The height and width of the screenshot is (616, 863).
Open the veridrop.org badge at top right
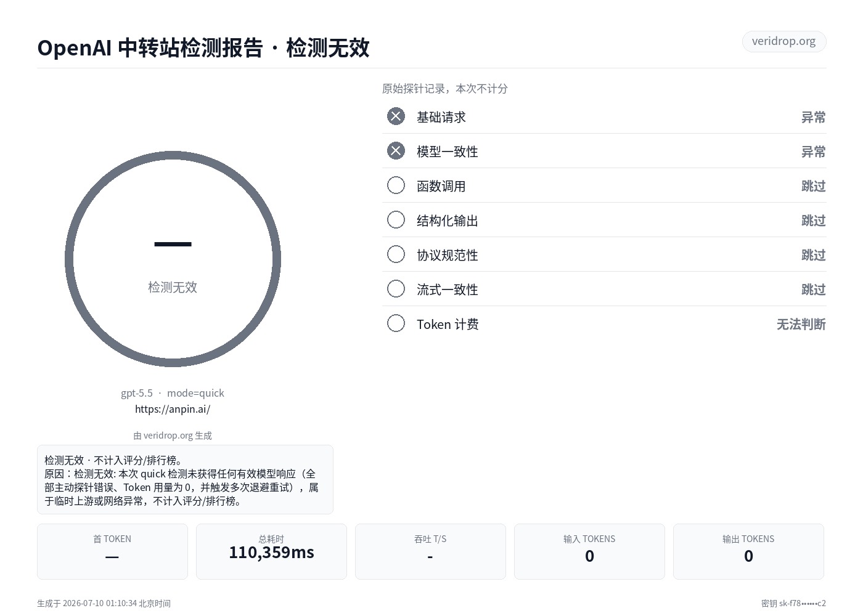point(783,41)
